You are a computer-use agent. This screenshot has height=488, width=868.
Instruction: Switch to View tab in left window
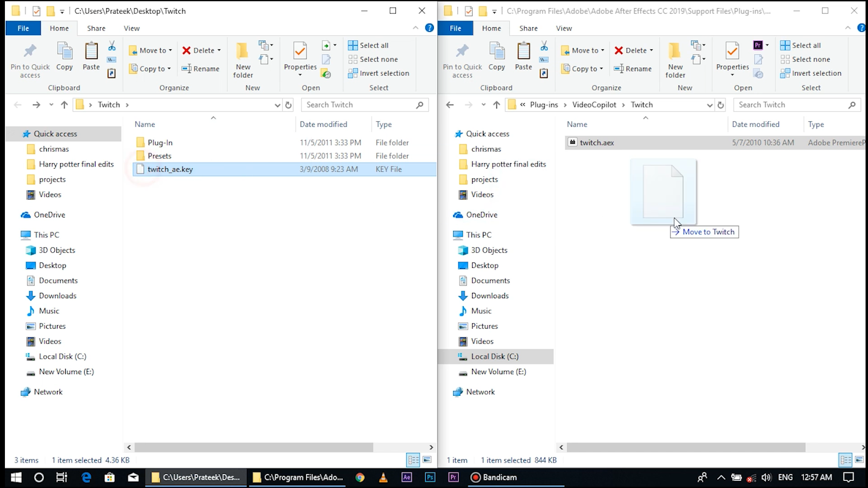(x=132, y=28)
